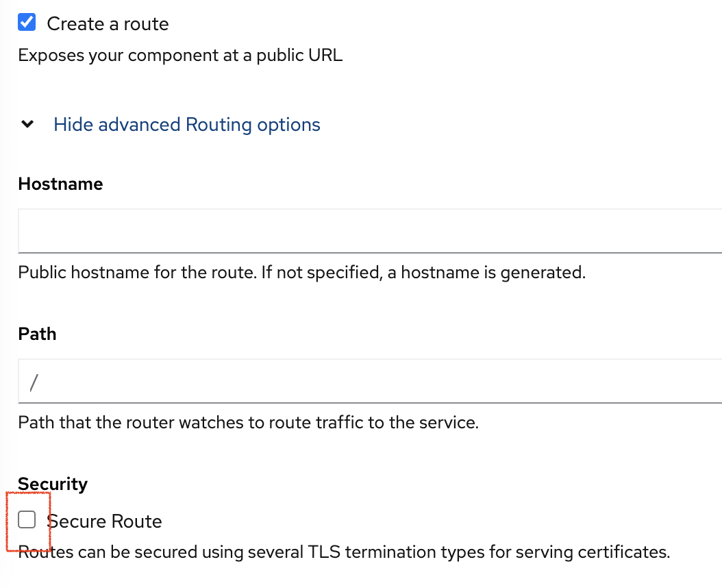
Task: Click 'serving certificates' in the security description
Action: (x=593, y=552)
